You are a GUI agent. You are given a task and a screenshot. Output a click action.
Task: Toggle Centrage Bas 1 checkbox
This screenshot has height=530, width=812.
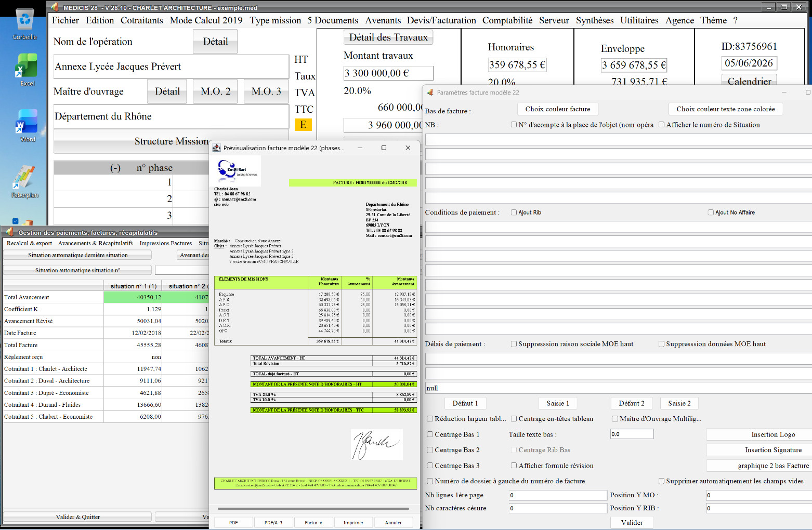(x=430, y=434)
